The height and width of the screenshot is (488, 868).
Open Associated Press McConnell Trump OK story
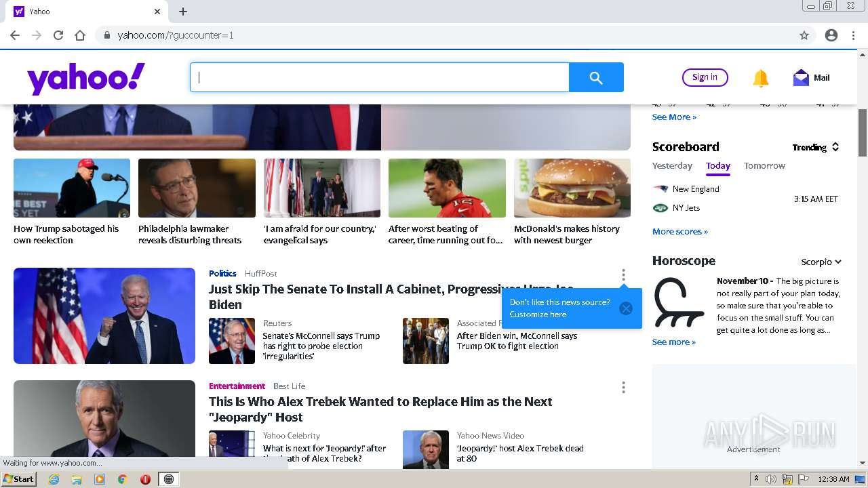point(517,341)
